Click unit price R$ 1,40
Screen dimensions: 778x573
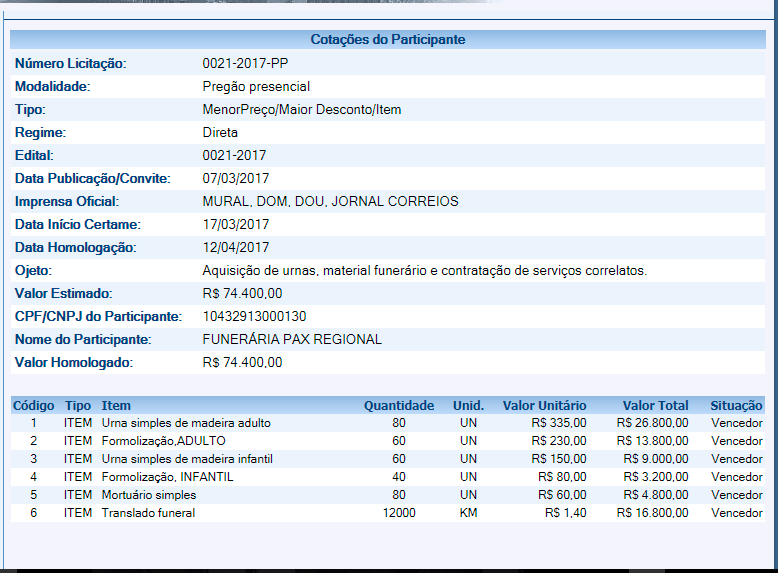566,512
